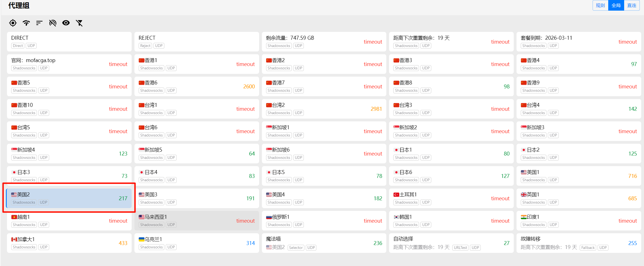Choose the 香港4 proxy node
This screenshot has height=266, width=644.
pyautogui.click(x=579, y=64)
